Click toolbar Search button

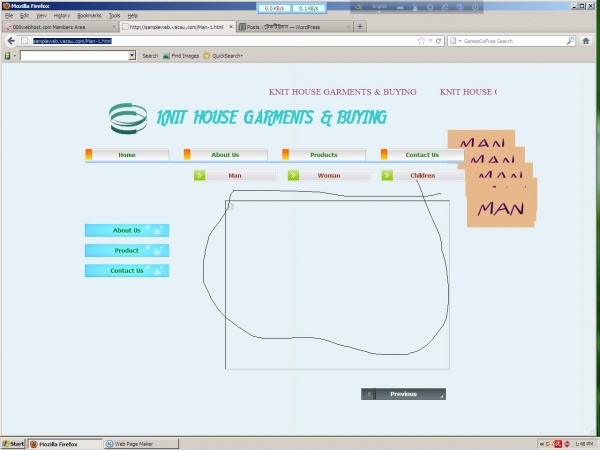(x=150, y=56)
